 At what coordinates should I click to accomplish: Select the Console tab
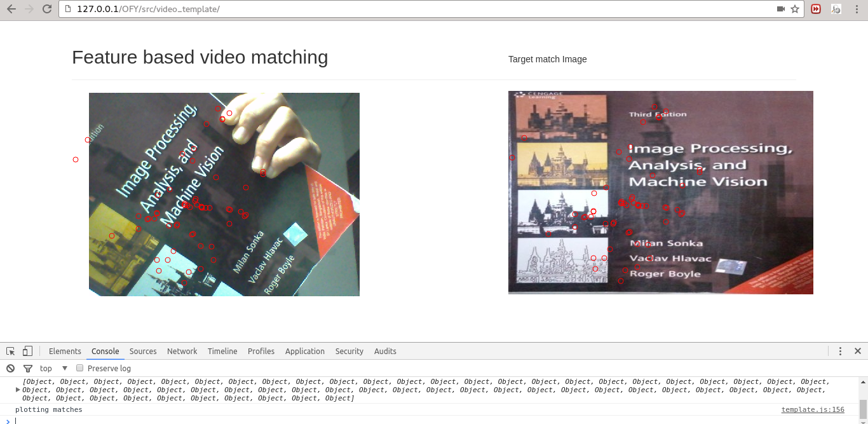pyautogui.click(x=105, y=351)
